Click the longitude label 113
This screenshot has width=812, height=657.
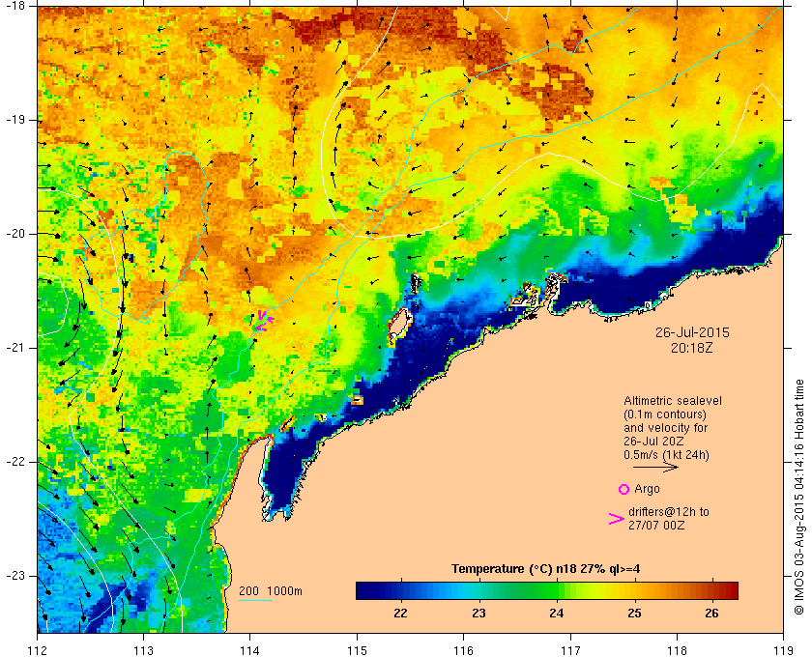pyautogui.click(x=143, y=650)
